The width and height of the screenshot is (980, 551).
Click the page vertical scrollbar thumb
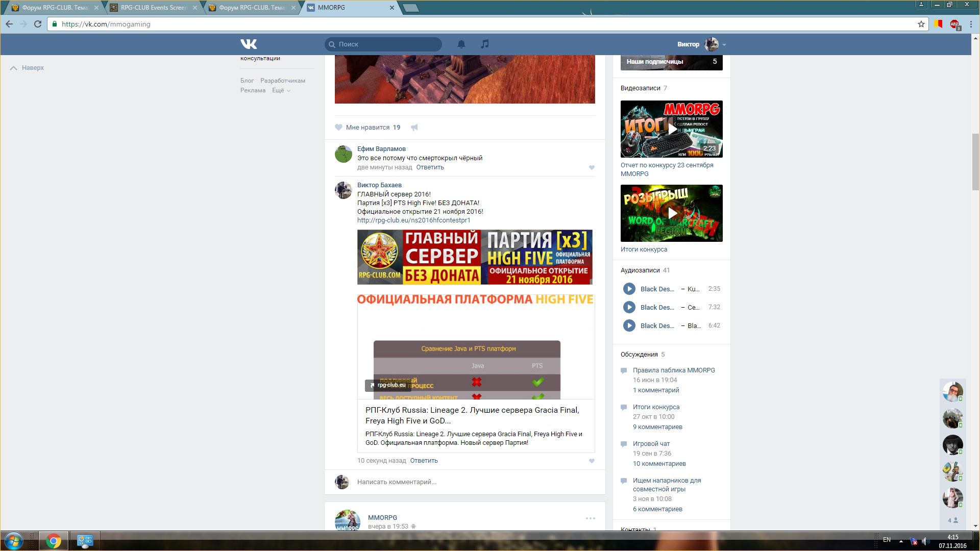pyautogui.click(x=975, y=161)
